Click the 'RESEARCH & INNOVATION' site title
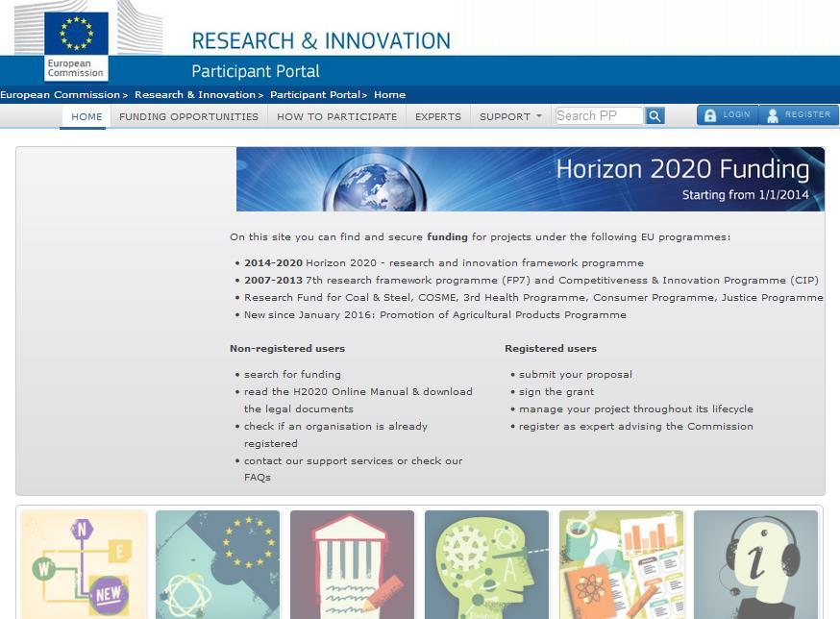This screenshot has width=840, height=619. (x=321, y=41)
